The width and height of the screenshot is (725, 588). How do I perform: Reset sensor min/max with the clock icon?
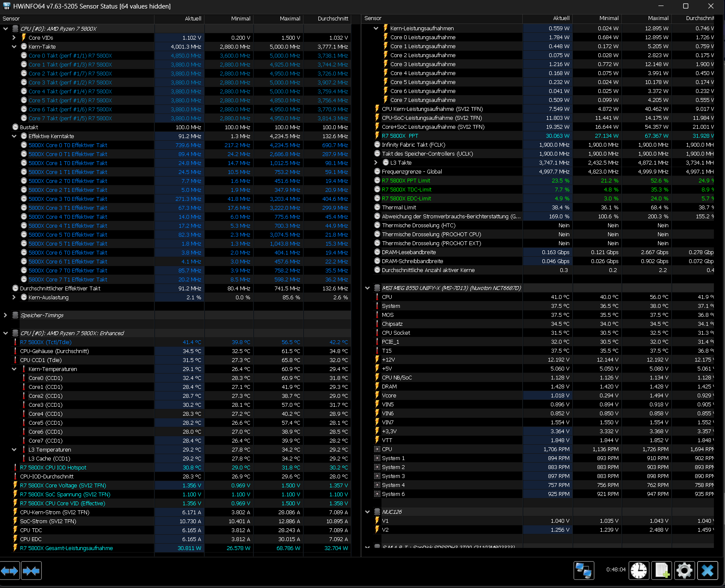pyautogui.click(x=639, y=571)
